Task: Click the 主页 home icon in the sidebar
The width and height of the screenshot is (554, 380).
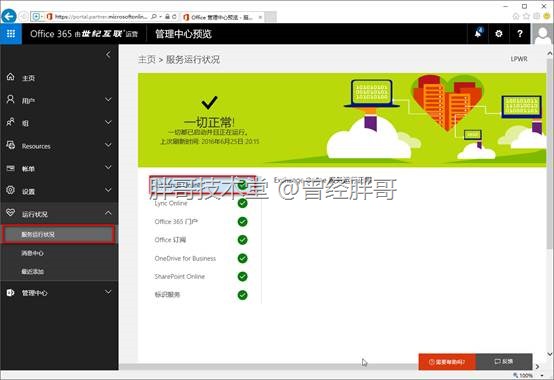Action: click(11, 77)
